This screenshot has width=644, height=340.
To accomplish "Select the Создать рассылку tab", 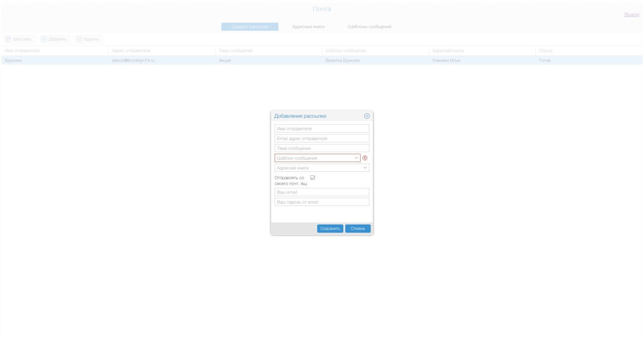I will (x=250, y=27).
